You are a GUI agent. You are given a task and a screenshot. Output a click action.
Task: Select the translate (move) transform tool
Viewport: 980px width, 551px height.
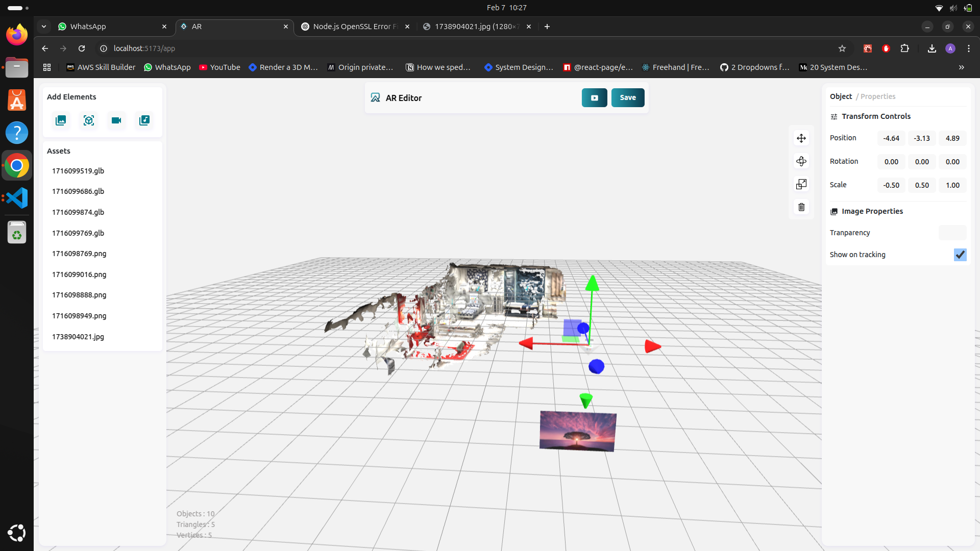pos(801,138)
